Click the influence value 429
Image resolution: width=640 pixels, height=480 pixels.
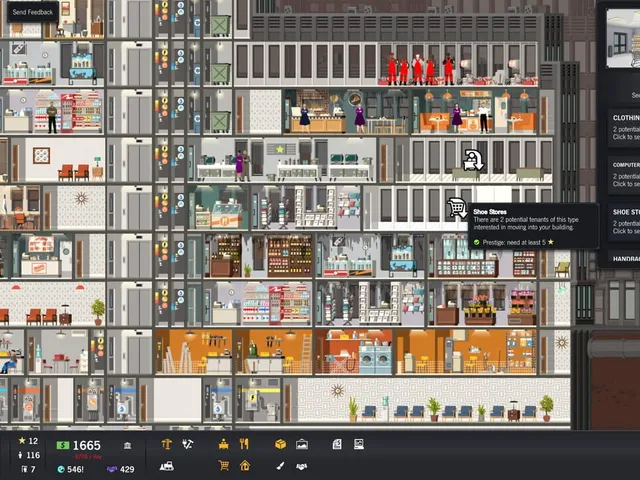point(127,469)
